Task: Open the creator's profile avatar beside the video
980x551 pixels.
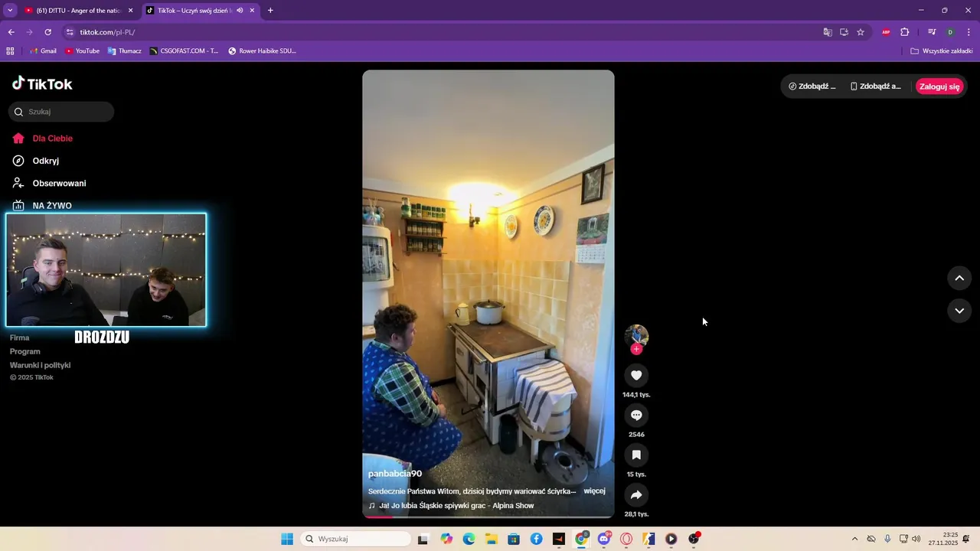Action: point(636,336)
